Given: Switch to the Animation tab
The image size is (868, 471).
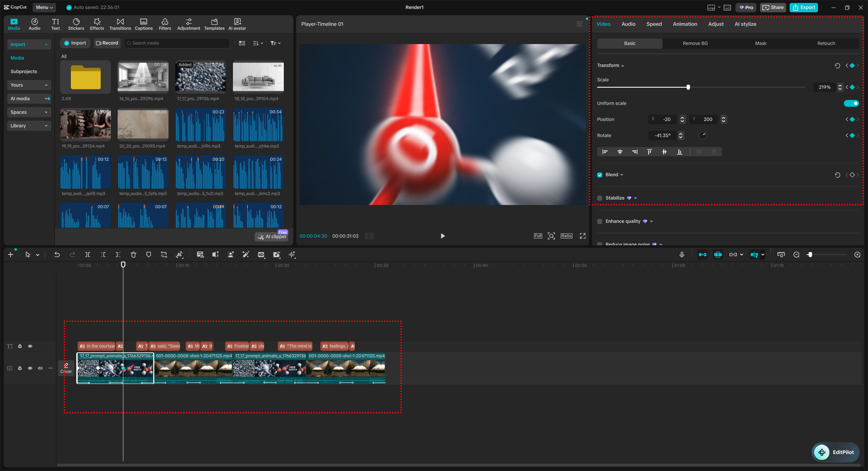Looking at the screenshot, I should coord(685,24).
